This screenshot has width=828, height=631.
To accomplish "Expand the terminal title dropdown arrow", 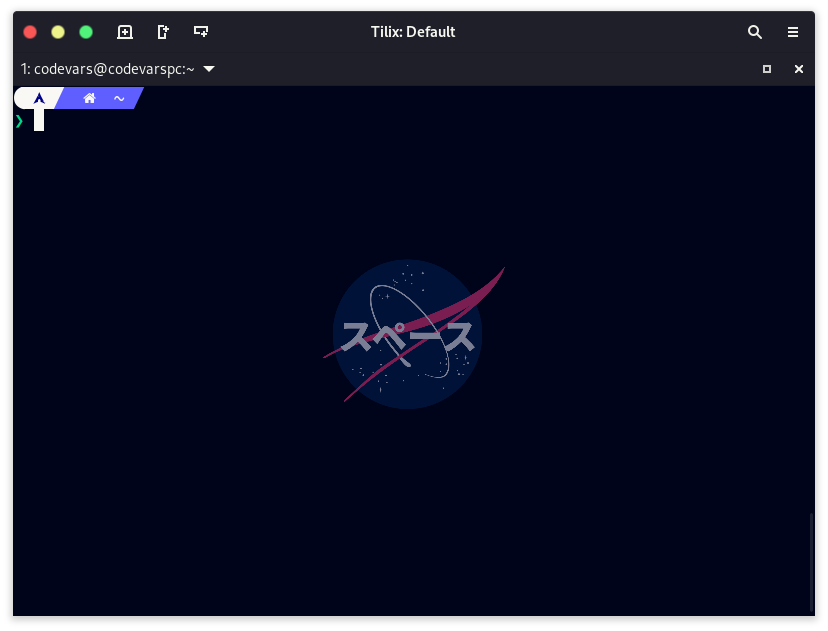I will point(209,69).
